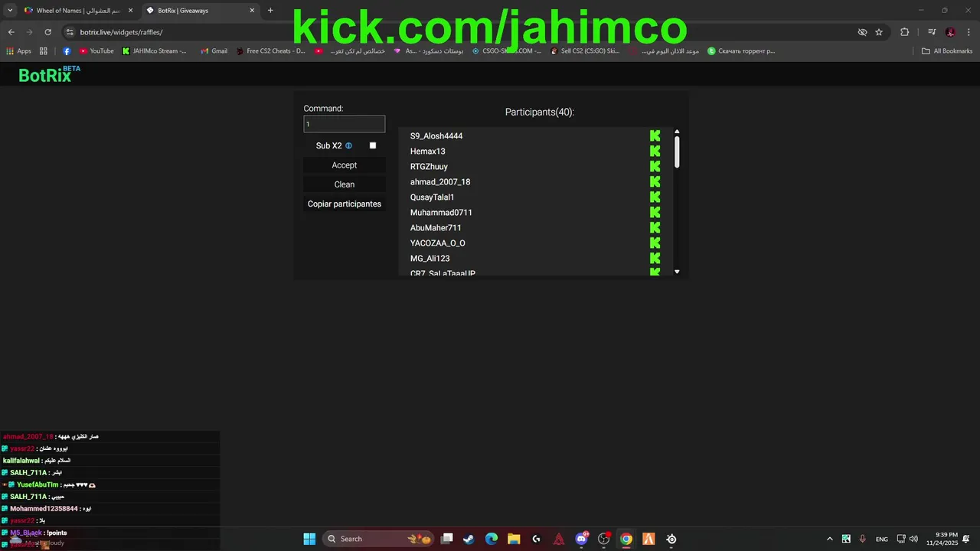Open Microsoft Edge from the taskbar

click(491, 539)
